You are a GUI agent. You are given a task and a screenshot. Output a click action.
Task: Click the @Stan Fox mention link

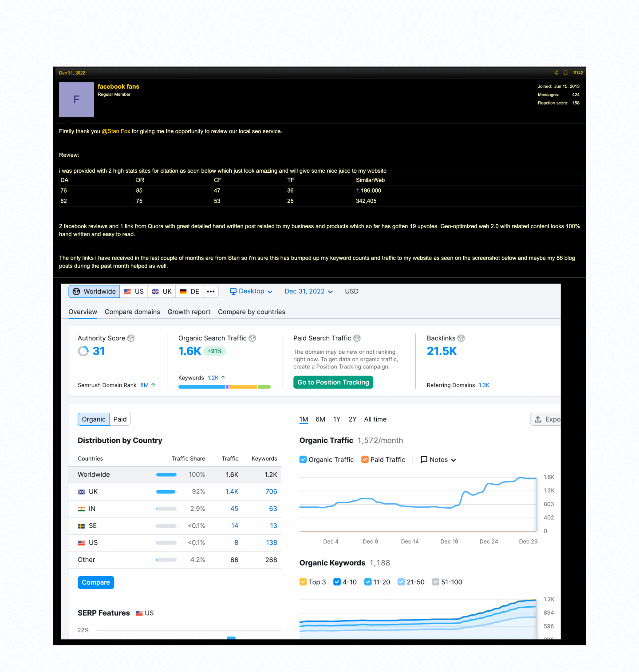click(116, 131)
